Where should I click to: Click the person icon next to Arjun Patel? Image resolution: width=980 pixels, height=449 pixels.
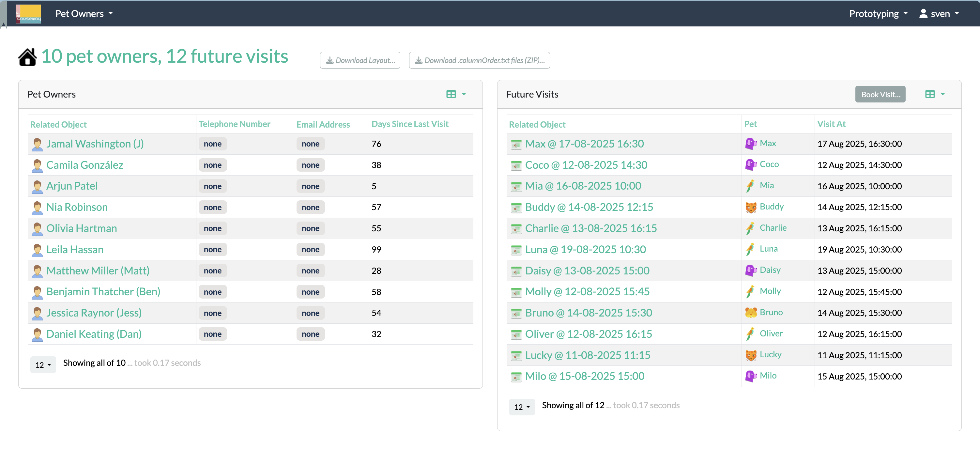click(x=37, y=186)
